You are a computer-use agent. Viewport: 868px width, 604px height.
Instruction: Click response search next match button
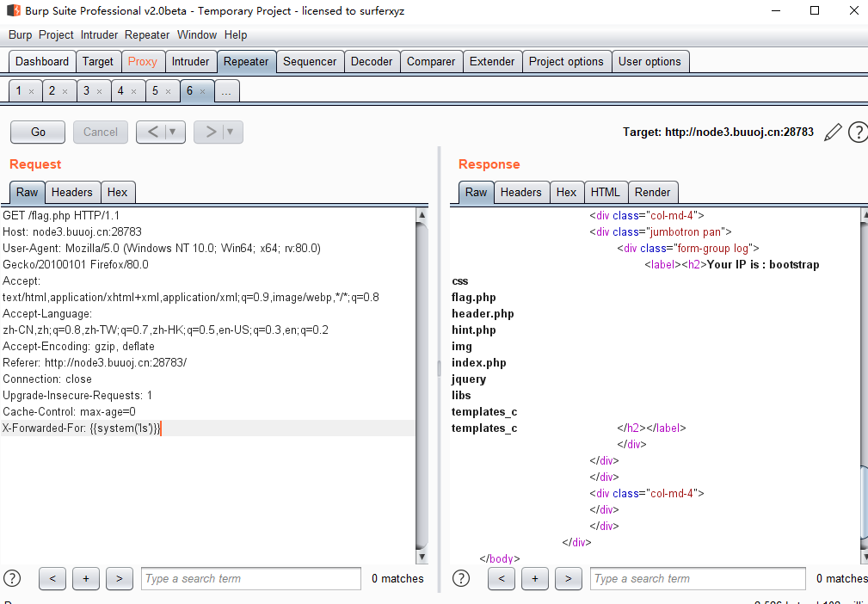coord(568,578)
